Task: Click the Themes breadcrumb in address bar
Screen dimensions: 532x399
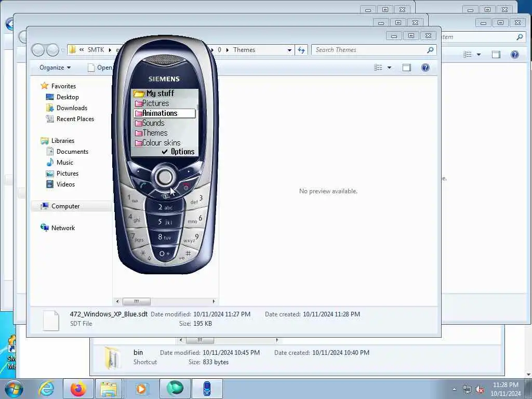Action: [x=244, y=50]
